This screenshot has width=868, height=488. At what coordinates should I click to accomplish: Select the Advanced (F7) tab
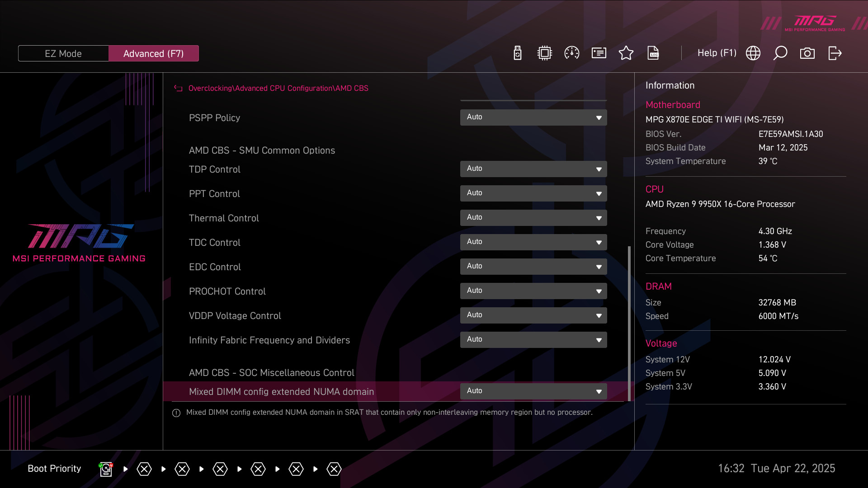tap(154, 53)
